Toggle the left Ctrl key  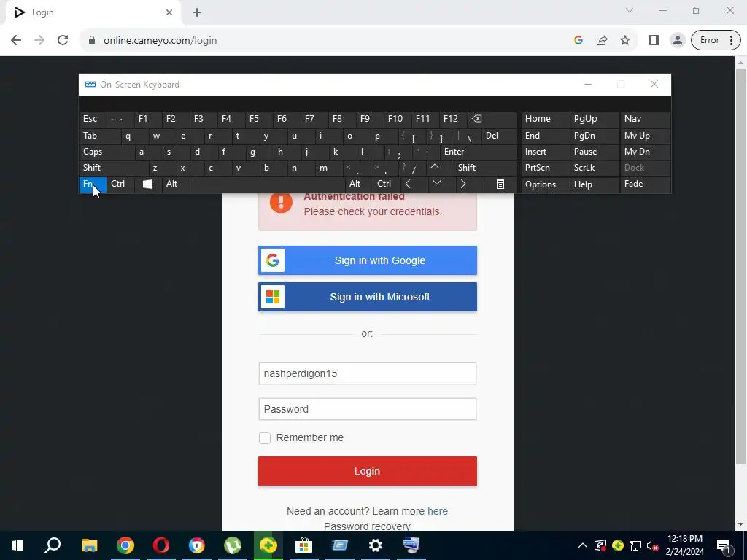[x=120, y=184]
